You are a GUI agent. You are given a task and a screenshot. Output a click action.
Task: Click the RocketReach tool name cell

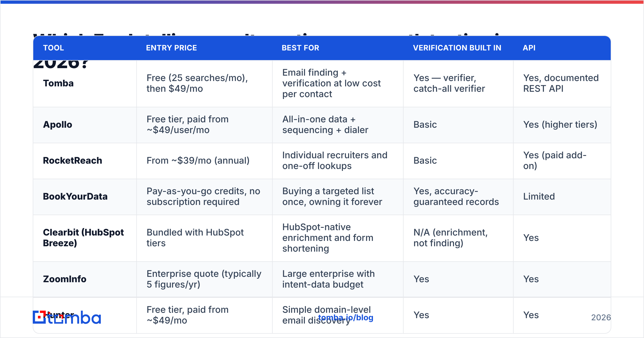(85, 161)
